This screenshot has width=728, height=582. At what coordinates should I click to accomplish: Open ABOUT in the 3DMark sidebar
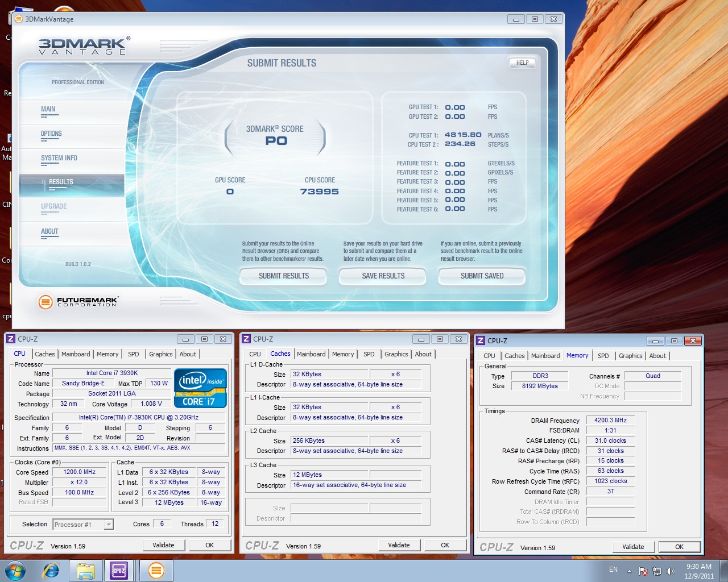coord(49,231)
